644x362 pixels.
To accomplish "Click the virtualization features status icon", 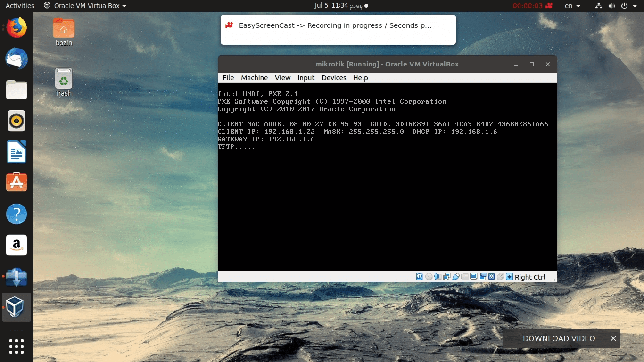I will [x=491, y=277].
